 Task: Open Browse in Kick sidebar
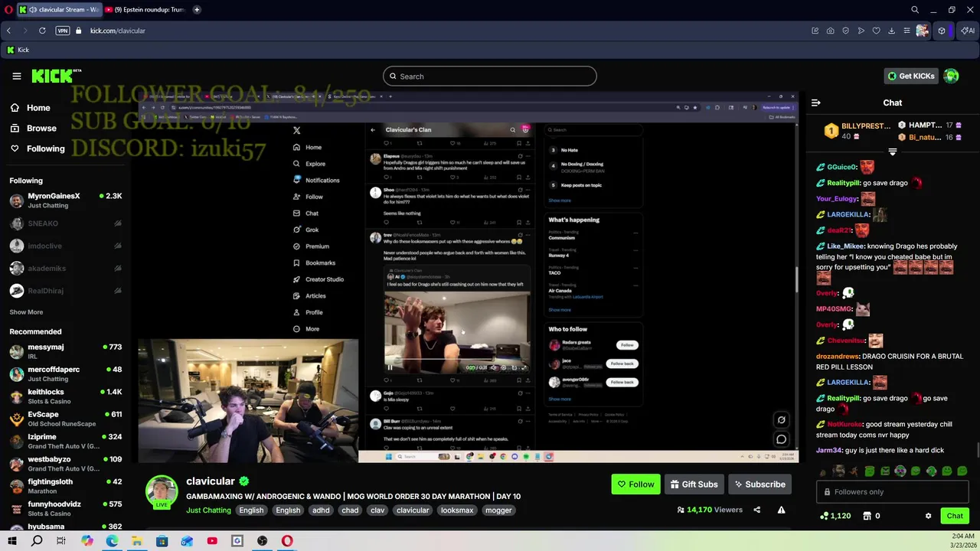34,128
